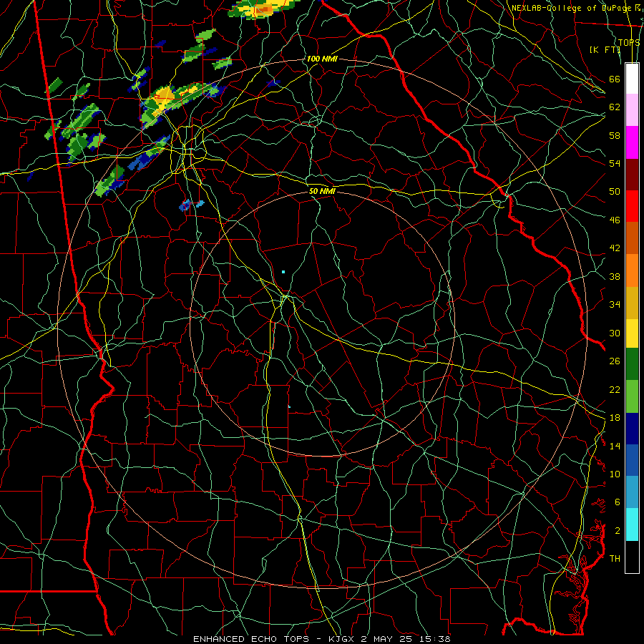The image size is (644, 644).
Task: Select the dark green legend swatch
Action: pos(632,364)
